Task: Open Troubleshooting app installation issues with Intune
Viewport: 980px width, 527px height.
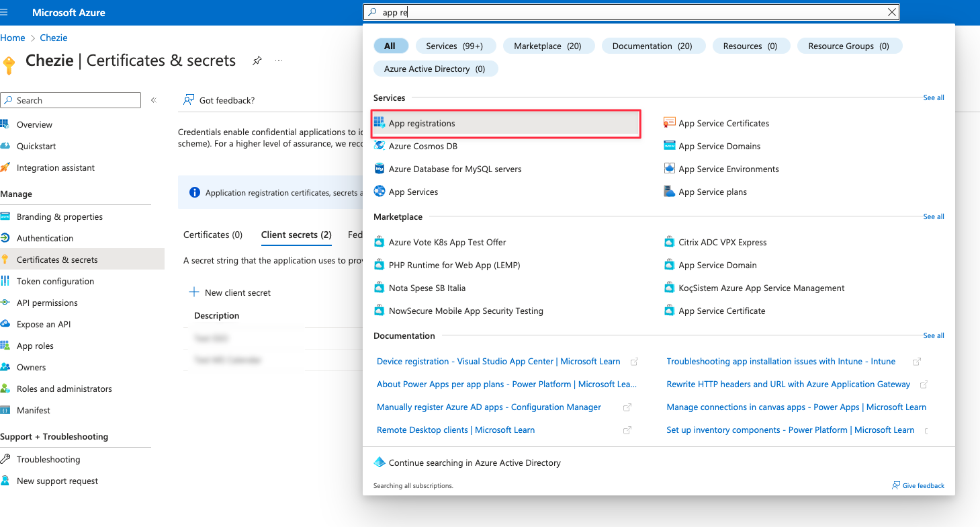Action: 781,361
